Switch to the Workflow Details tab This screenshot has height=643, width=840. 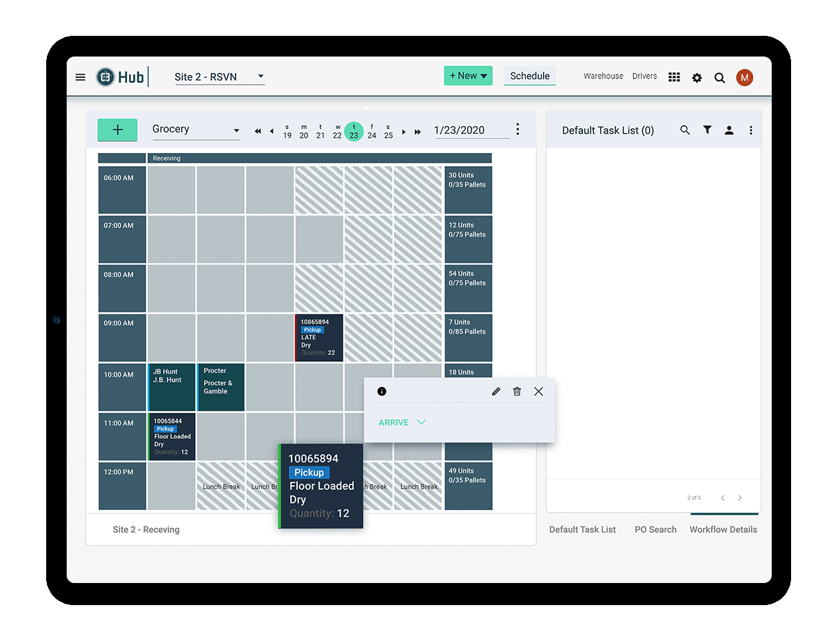723,529
